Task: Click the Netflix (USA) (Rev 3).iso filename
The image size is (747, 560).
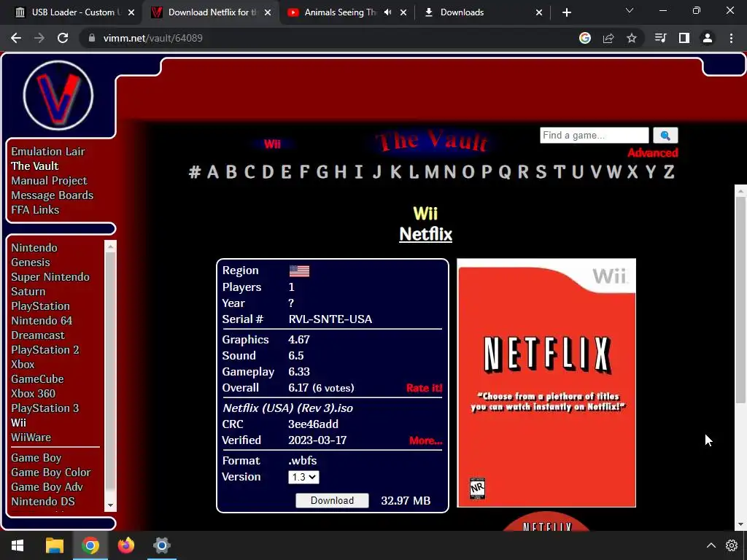Action: [x=287, y=408]
